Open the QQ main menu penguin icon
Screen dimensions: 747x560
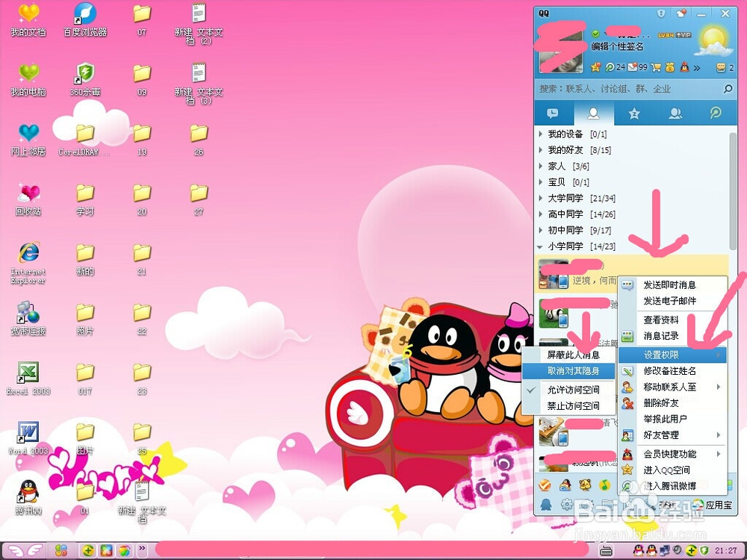(546, 504)
